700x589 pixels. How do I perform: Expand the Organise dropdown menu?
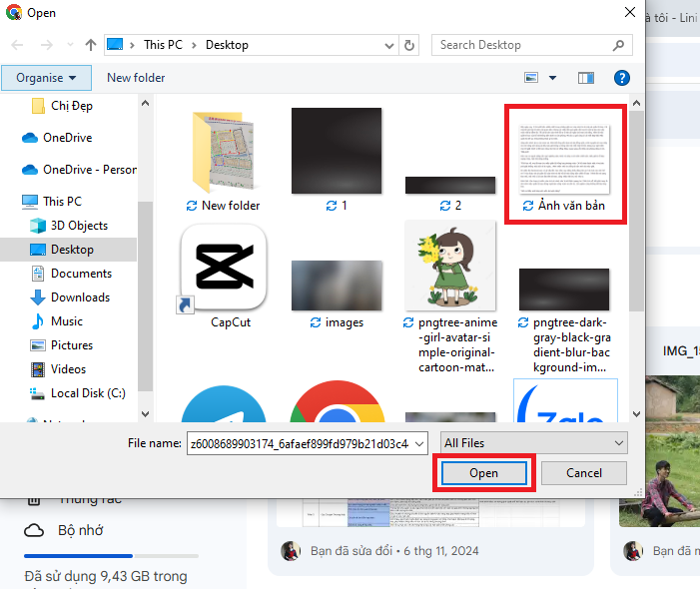46,78
